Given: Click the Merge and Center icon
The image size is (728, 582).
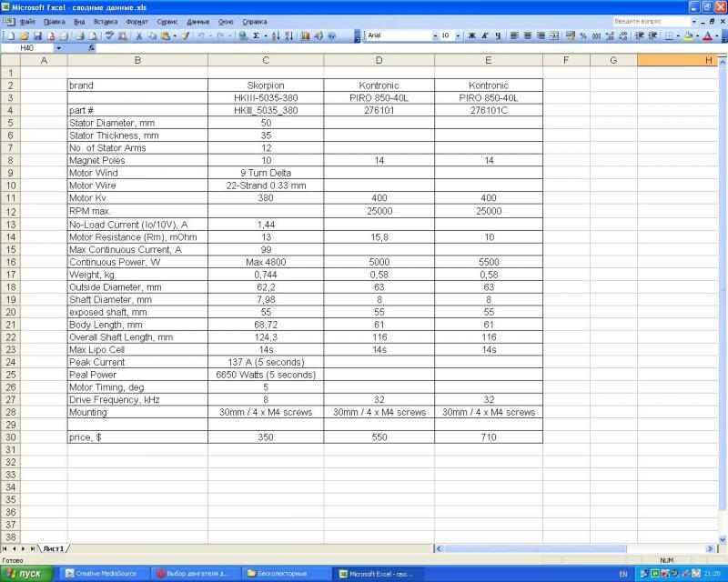Looking at the screenshot, I should [554, 36].
